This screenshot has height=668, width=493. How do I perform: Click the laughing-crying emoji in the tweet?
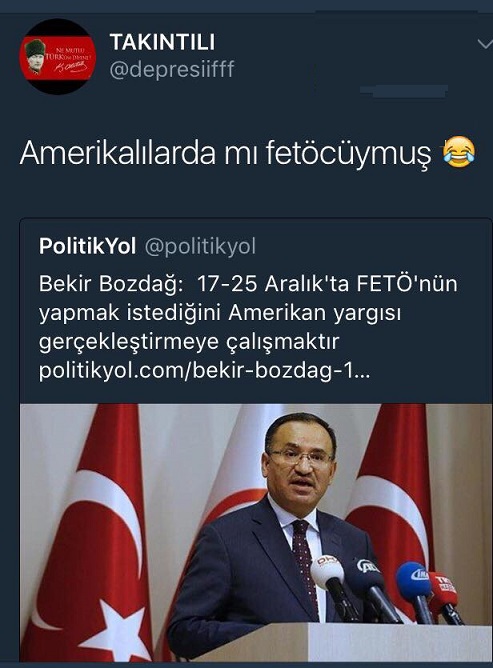[x=459, y=153]
